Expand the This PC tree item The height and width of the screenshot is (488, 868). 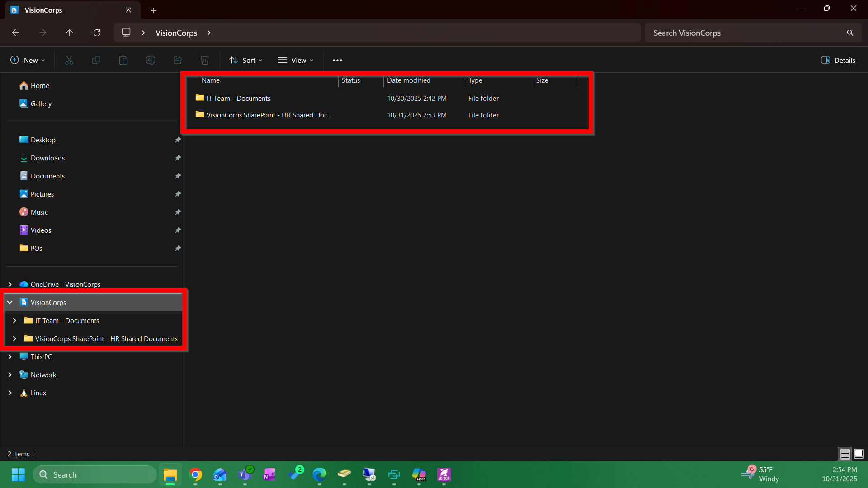(x=10, y=357)
